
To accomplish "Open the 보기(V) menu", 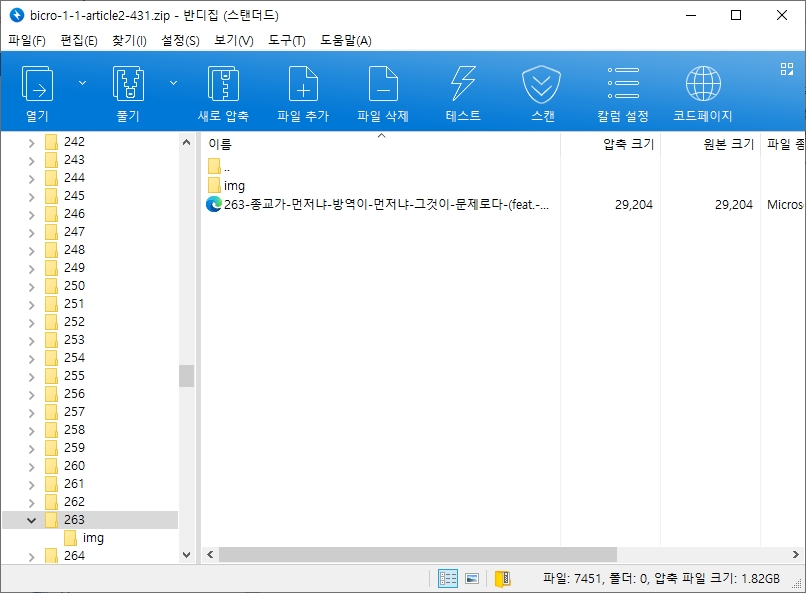I will [x=234, y=41].
